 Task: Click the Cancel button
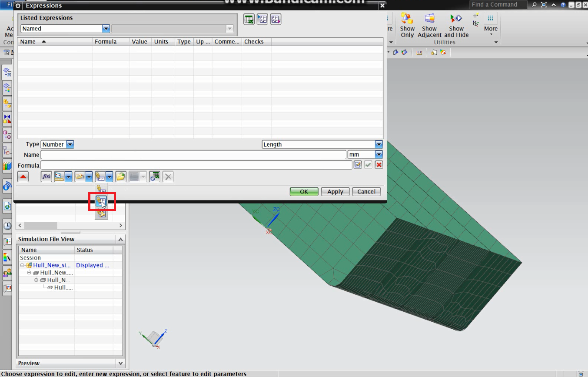[x=366, y=192]
